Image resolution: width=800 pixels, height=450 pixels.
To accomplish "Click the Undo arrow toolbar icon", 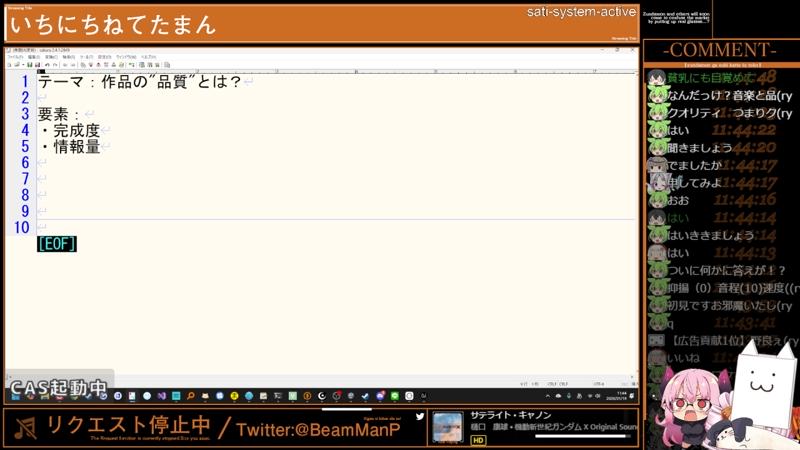I will pos(47,65).
